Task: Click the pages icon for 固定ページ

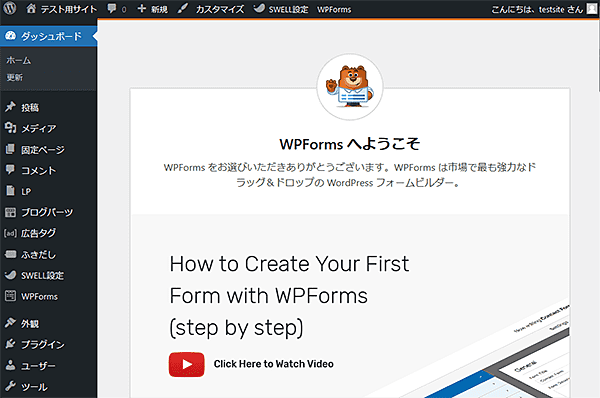Action: (10, 149)
